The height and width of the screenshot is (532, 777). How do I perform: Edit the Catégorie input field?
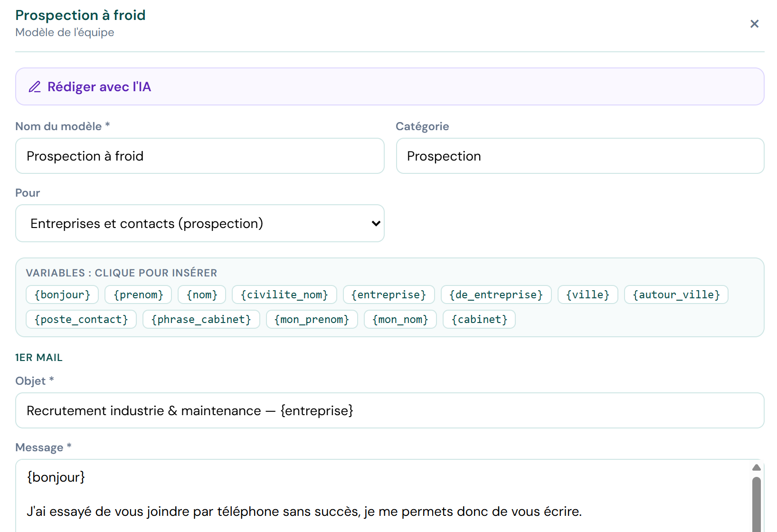(580, 156)
